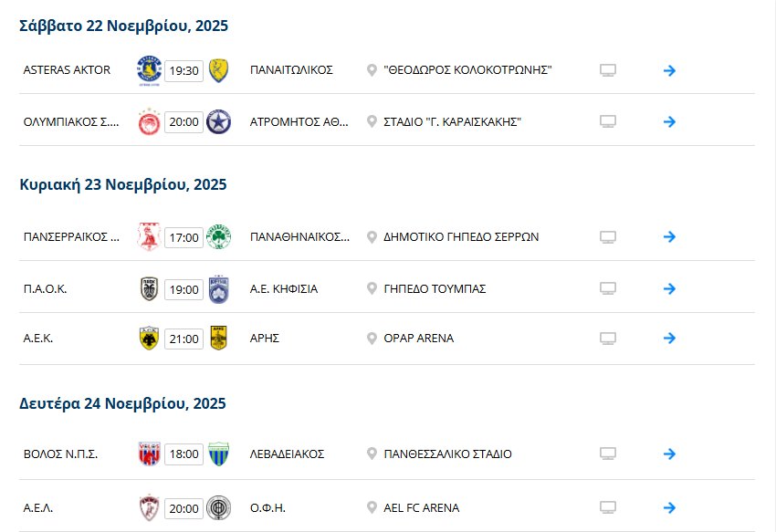Select the ΑΤΡΟΜΗΤΟΣ team name
This screenshot has width=776, height=532.
point(299,121)
